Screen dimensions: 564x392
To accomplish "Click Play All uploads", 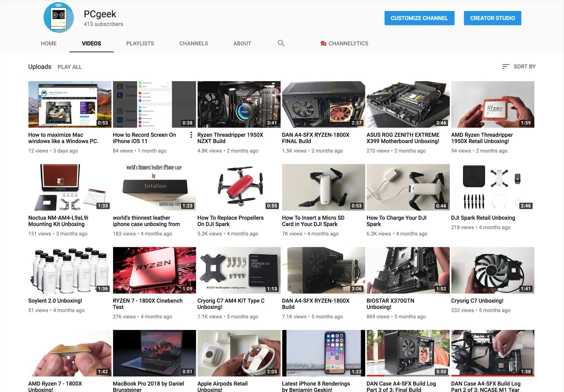I will coord(70,67).
